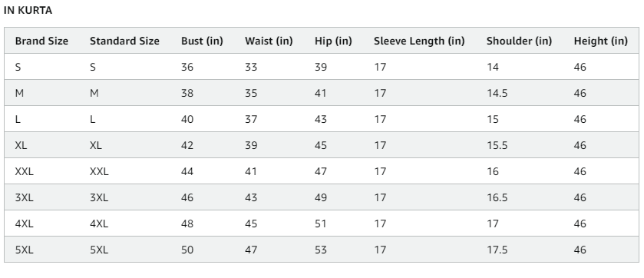Click the Brand Size column header
Screen dimensions: 644x278
click(41, 41)
